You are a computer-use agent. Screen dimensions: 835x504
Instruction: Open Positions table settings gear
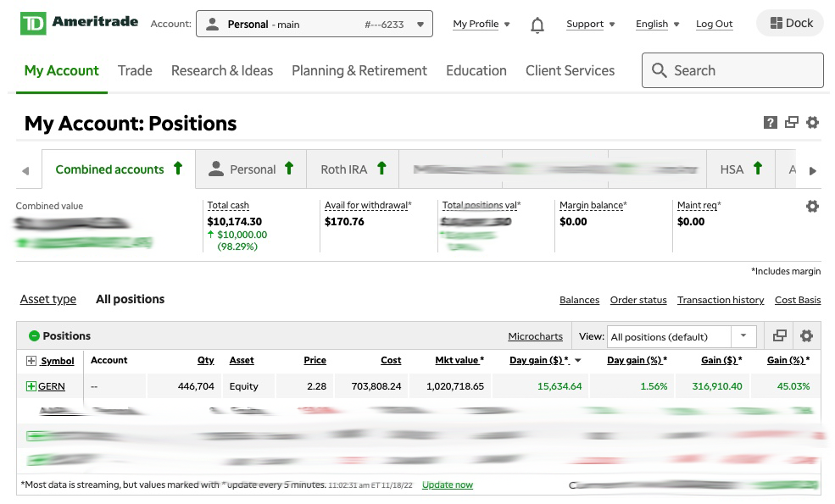[x=806, y=335]
